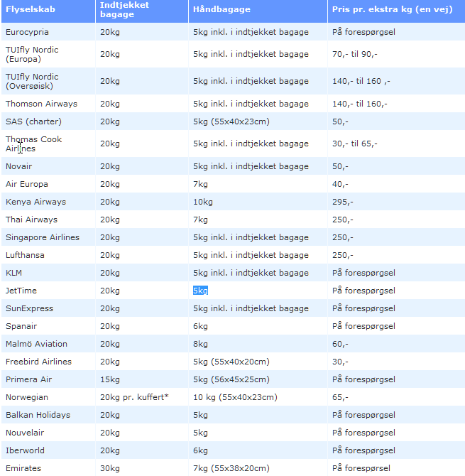The width and height of the screenshot is (465, 476).
Task: Click Singapore Airlines row name
Action: tap(43, 237)
